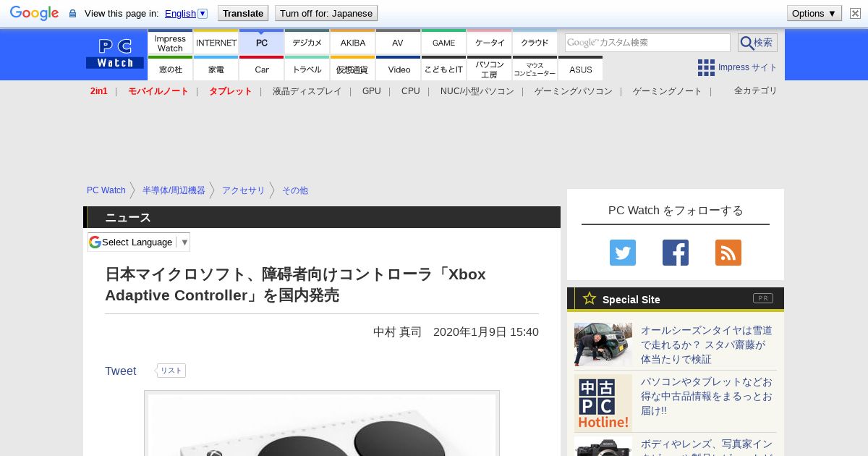Screen dimensions: 868x456
Task: Click the Impress サイト grid icon
Action: point(706,67)
